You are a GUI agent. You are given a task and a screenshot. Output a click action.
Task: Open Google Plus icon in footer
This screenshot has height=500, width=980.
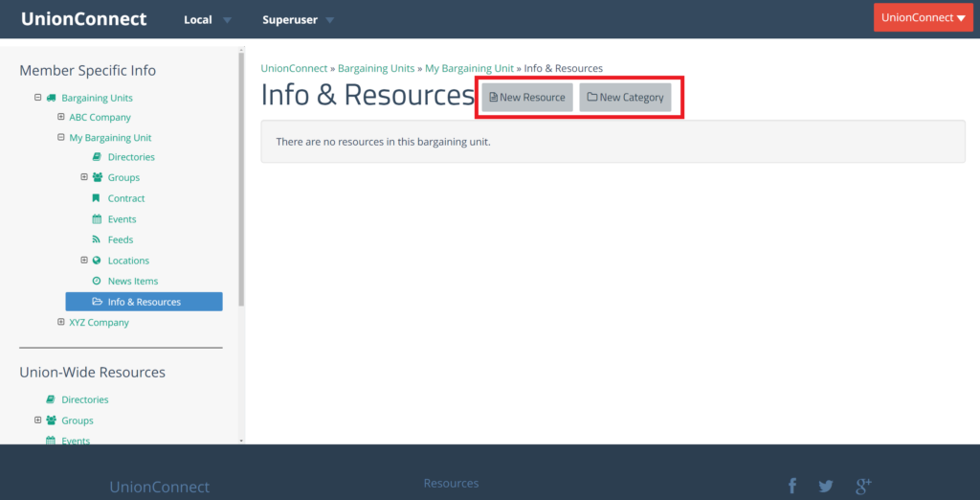864,486
